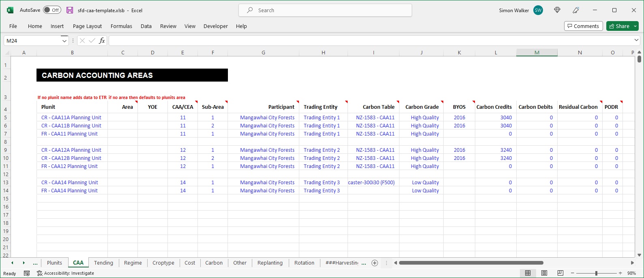Open the Insert Function fx button
Viewport: 644px width, 278px height.
pyautogui.click(x=102, y=41)
